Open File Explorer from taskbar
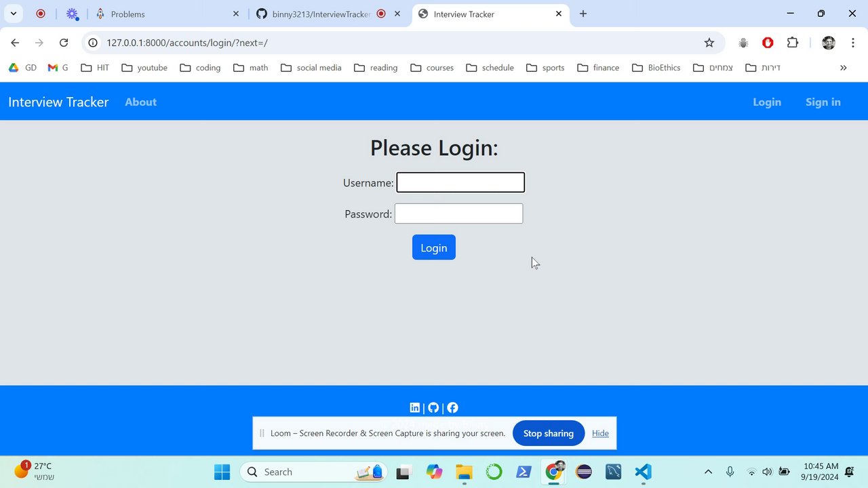868x488 pixels. [464, 472]
